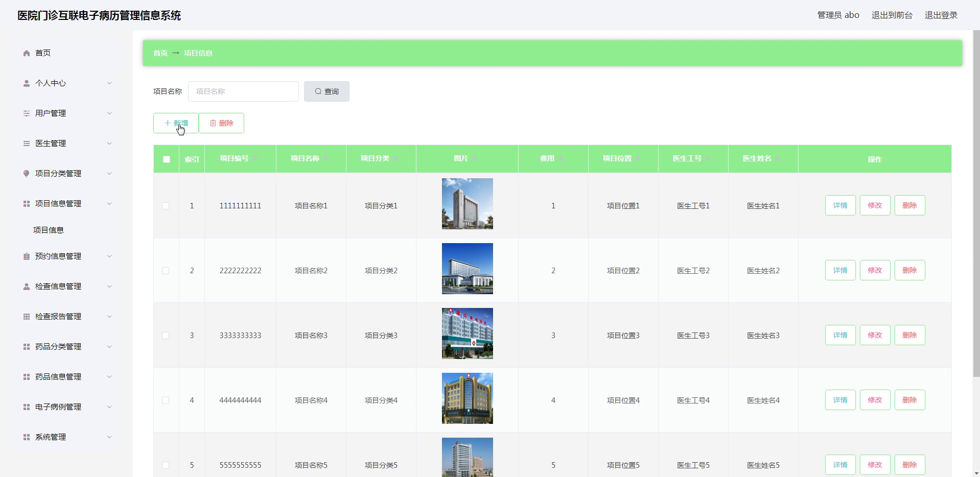Click the 查询 search button
This screenshot has height=477, width=980.
click(326, 91)
